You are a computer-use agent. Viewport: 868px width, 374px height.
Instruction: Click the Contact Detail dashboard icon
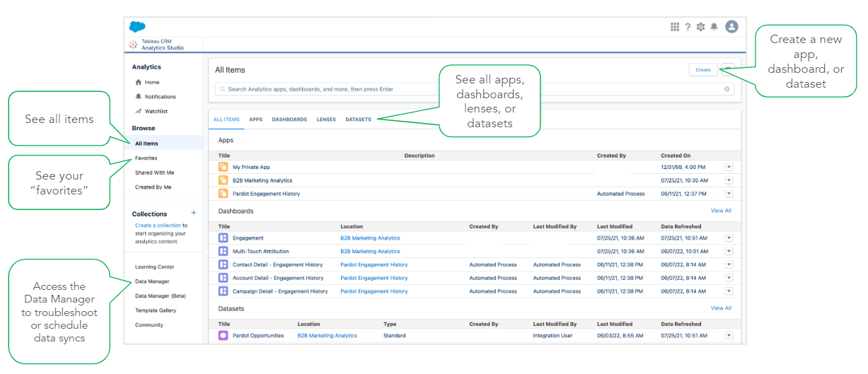point(223,264)
